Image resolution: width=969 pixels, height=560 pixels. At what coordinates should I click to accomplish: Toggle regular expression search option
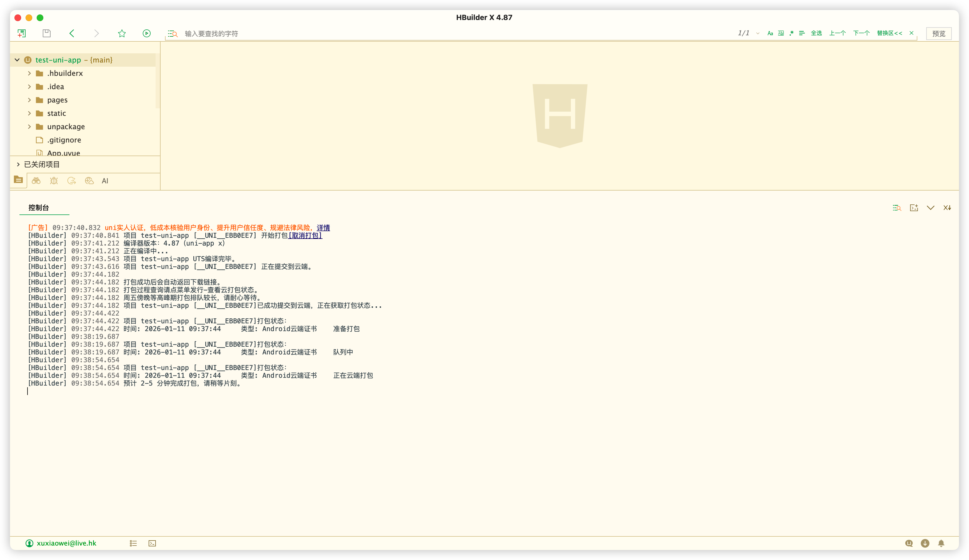[791, 33]
